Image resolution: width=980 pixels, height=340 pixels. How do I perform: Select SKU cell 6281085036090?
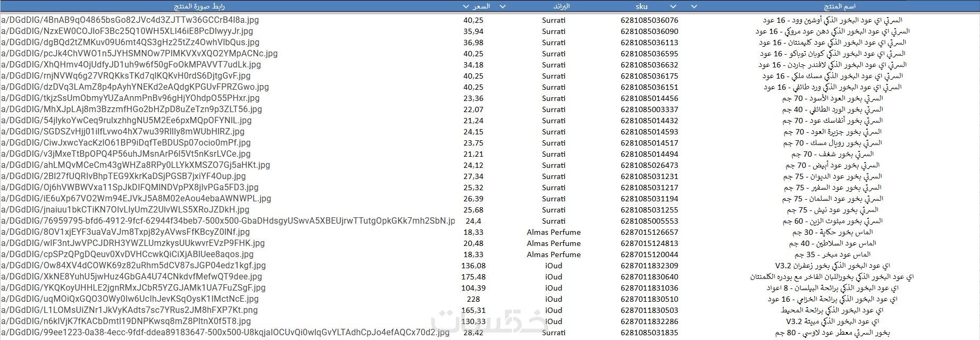pyautogui.click(x=649, y=31)
